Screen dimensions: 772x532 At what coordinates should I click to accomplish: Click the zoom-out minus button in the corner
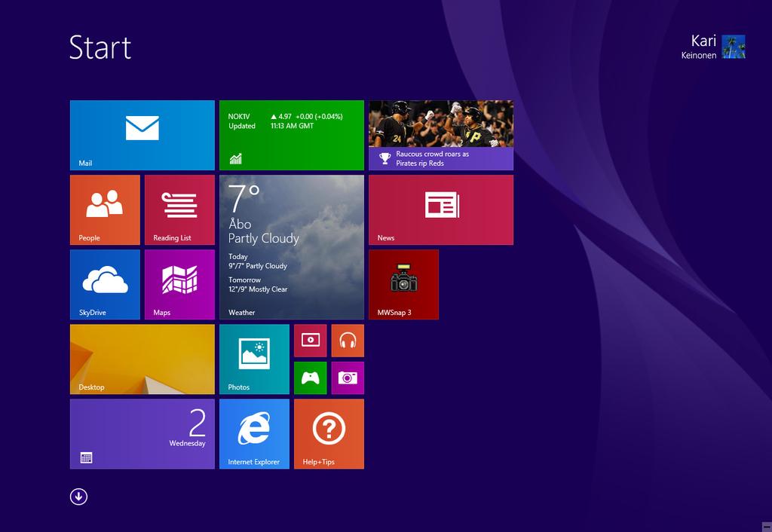[x=767, y=527]
